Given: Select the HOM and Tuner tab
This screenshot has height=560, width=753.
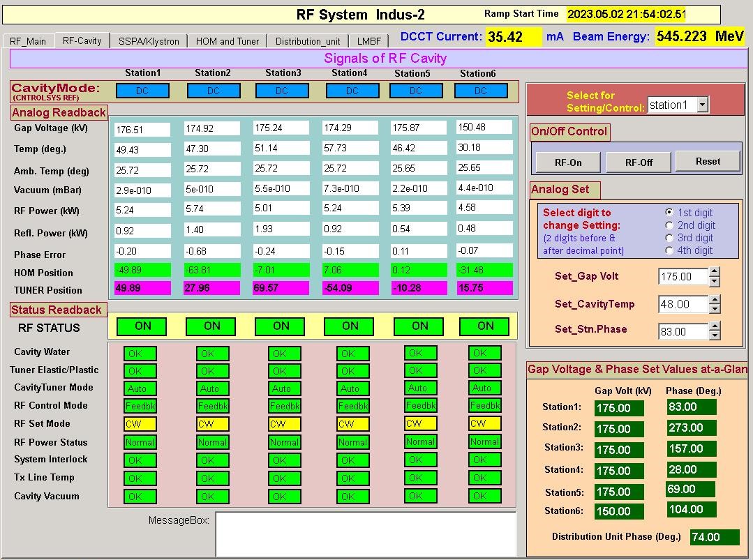Looking at the screenshot, I should coord(227,41).
